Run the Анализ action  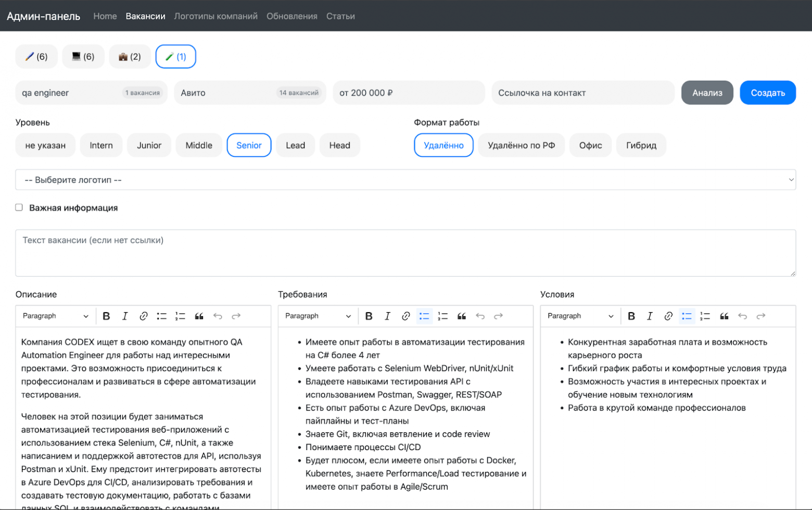point(707,92)
